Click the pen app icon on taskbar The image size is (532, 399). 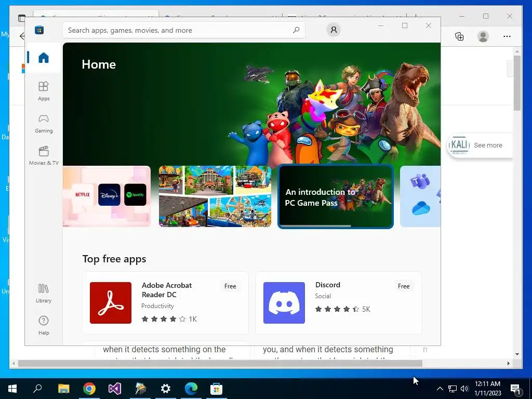point(140,389)
